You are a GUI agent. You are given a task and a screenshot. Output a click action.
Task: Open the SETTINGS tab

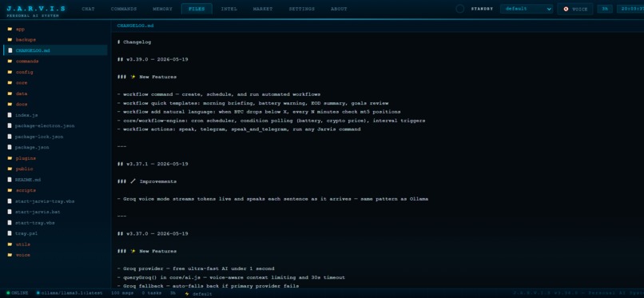(x=301, y=9)
